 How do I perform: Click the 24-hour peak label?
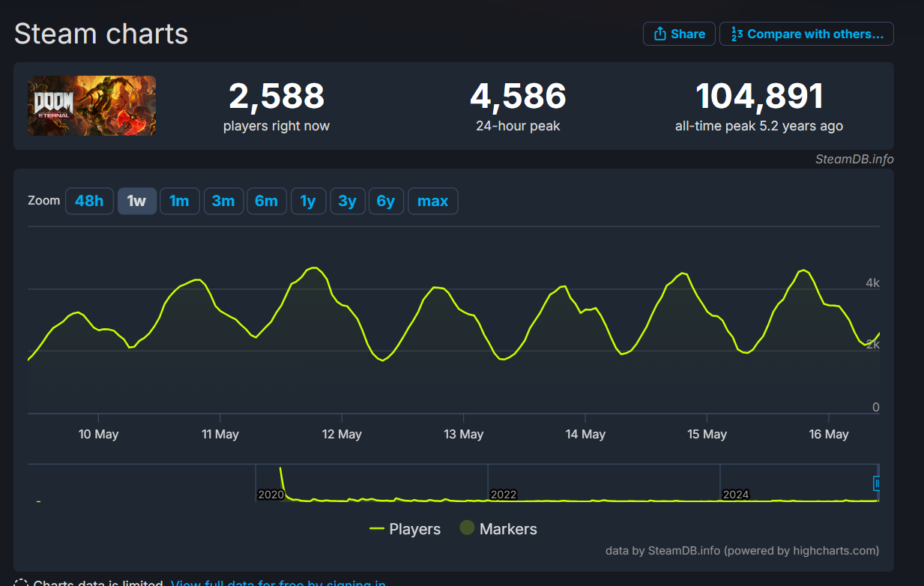(518, 126)
